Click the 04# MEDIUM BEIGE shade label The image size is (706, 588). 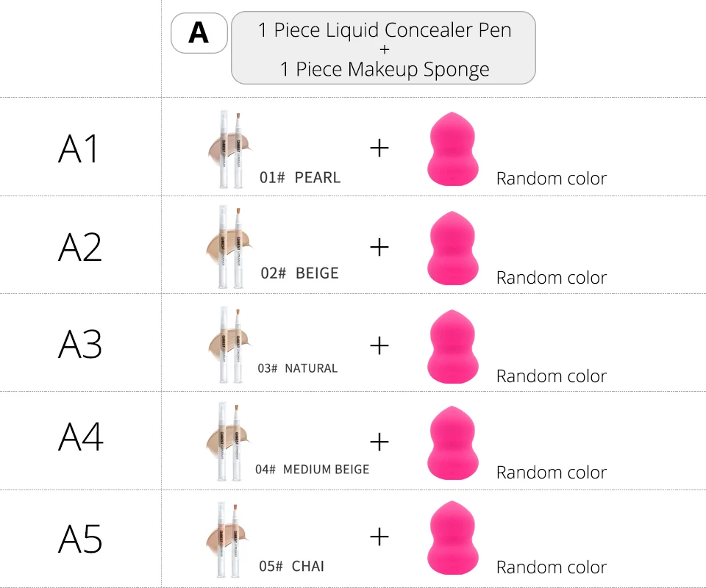312,469
